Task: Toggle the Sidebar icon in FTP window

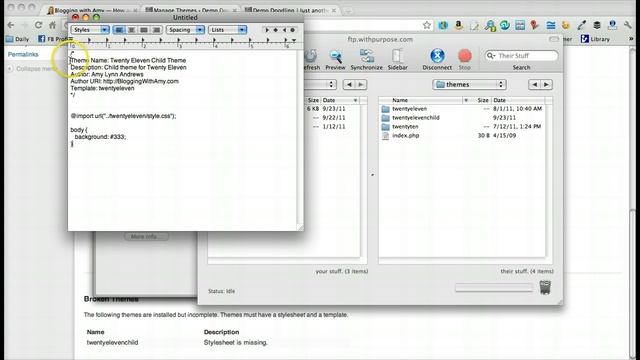Action: (x=397, y=57)
